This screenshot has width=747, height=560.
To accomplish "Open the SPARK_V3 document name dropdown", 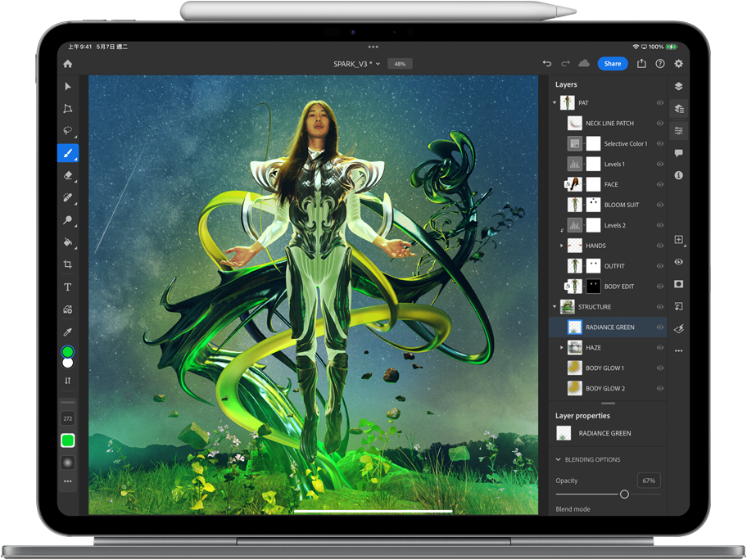I will 357,64.
